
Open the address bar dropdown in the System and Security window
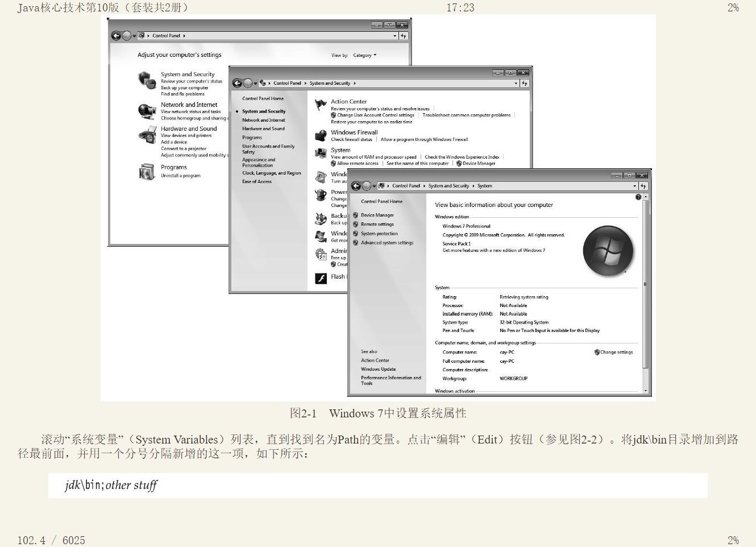[516, 83]
